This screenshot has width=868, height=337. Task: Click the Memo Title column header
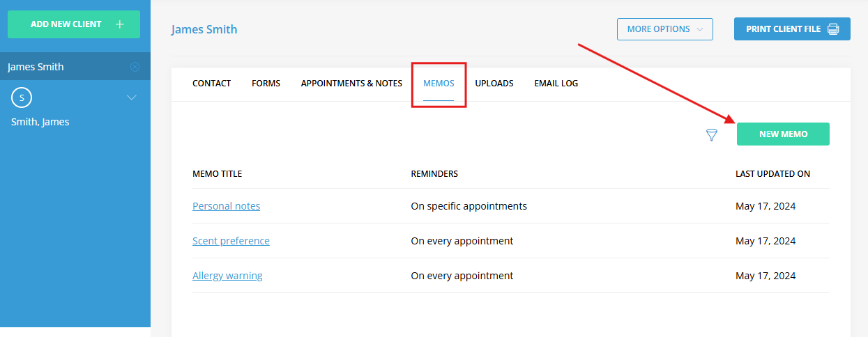218,174
